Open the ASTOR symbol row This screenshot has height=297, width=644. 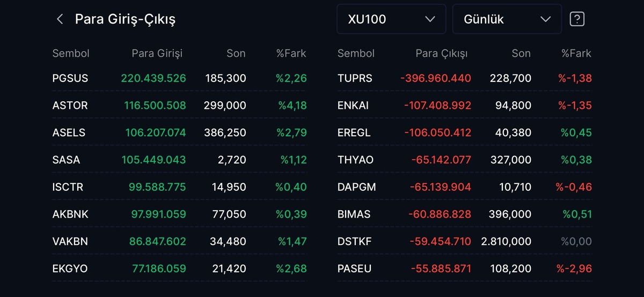(x=179, y=106)
